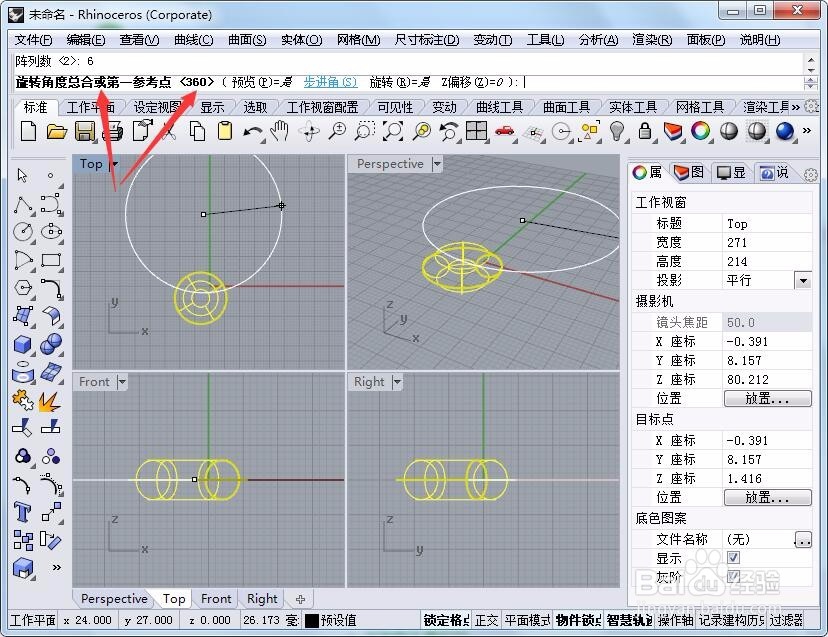Toggle 物件锁点 object snap
This screenshot has height=637, width=828.
(578, 620)
